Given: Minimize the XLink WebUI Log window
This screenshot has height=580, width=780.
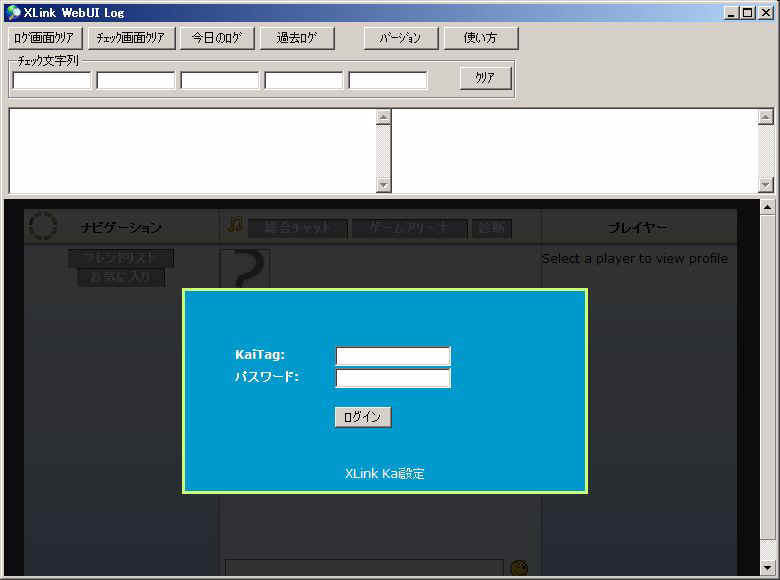Looking at the screenshot, I should [x=731, y=13].
